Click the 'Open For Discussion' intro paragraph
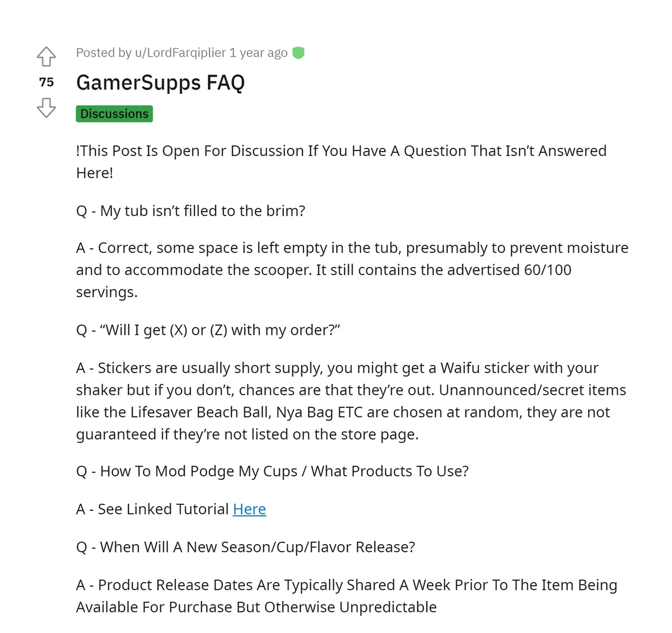This screenshot has width=672, height=633. pyautogui.click(x=341, y=162)
